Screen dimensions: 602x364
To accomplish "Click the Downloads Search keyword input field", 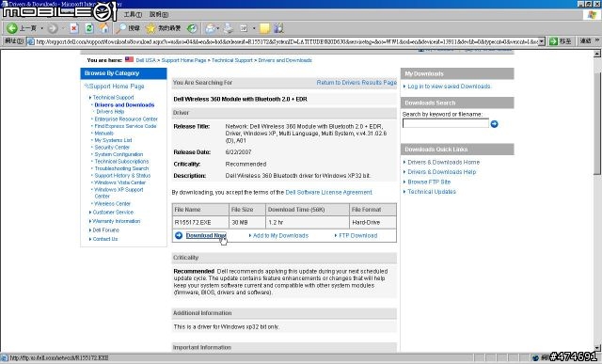I will coord(445,123).
